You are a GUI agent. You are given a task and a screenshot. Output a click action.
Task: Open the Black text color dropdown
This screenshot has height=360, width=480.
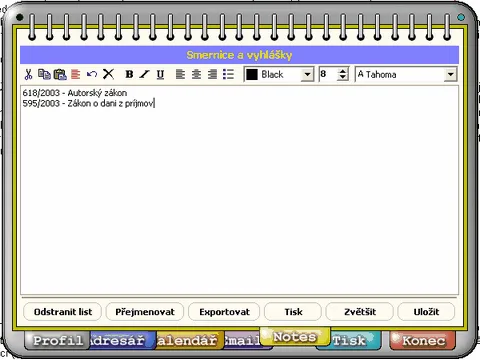point(307,74)
